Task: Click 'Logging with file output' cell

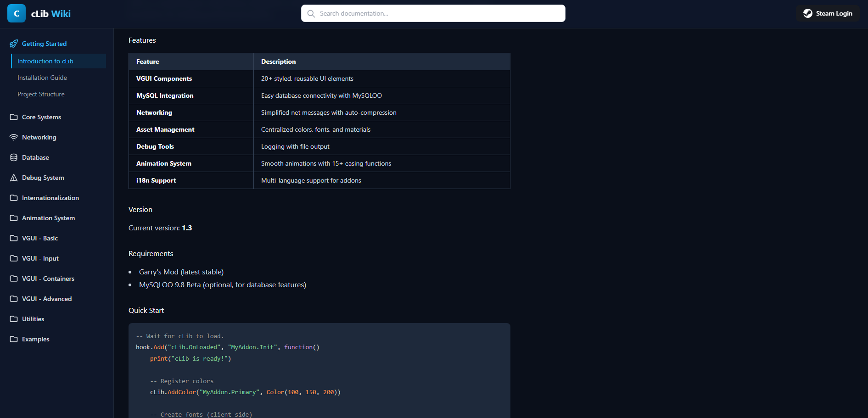Action: 382,146
